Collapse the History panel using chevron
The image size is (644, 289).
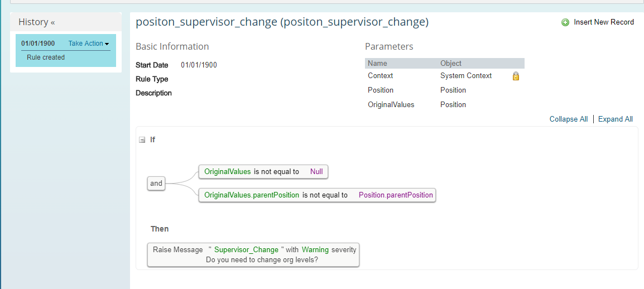point(53,22)
